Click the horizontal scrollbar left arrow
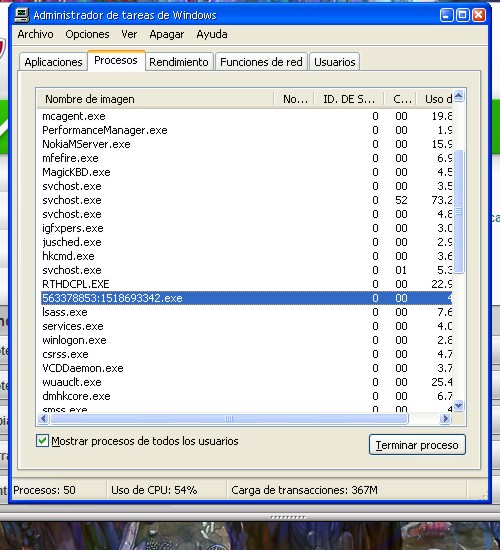Screen dimensions: 500x550 [x=43, y=418]
